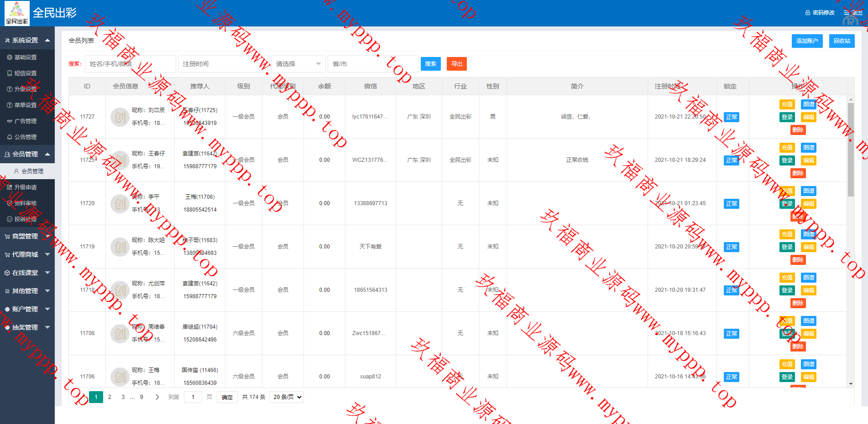
Task: Open 公告管理 with the bell icon
Action: tap(10, 137)
